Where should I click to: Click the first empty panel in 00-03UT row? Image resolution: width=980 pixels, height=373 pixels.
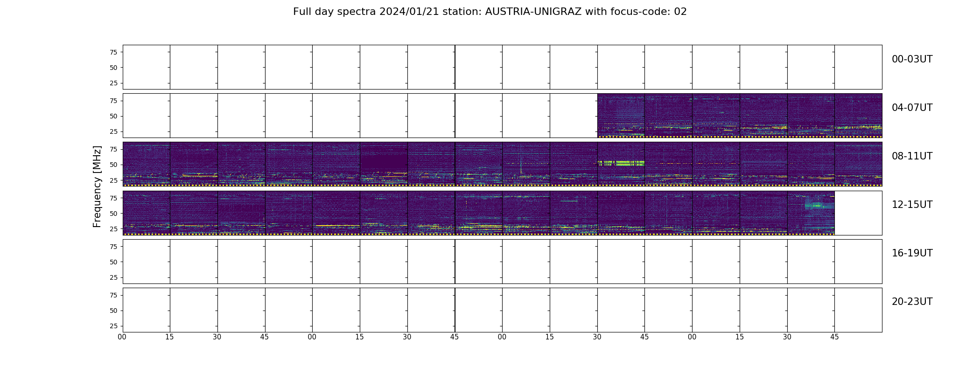pos(147,67)
